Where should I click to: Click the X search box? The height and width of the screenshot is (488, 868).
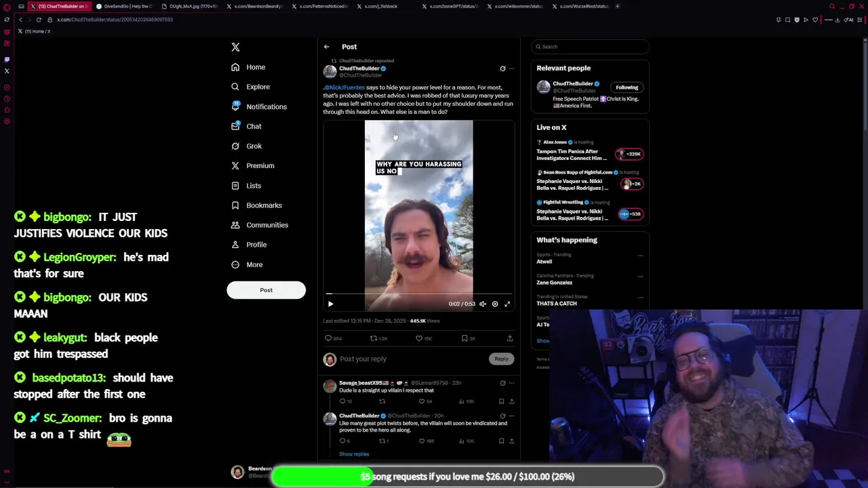pyautogui.click(x=590, y=47)
